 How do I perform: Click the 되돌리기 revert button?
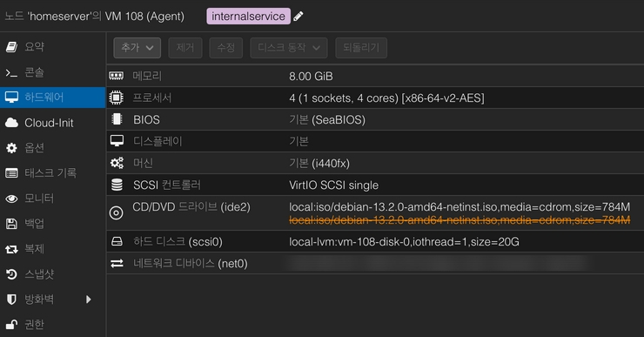361,48
